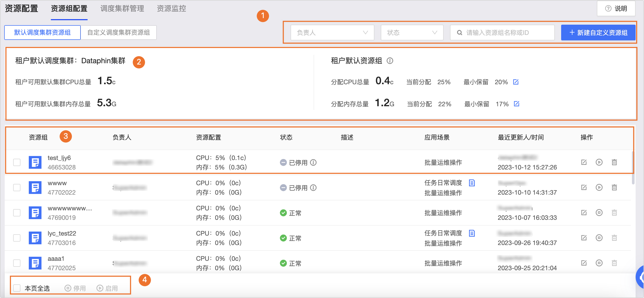This screenshot has width=644, height=298.
Task: Open the 说明 help button
Action: pos(616,9)
